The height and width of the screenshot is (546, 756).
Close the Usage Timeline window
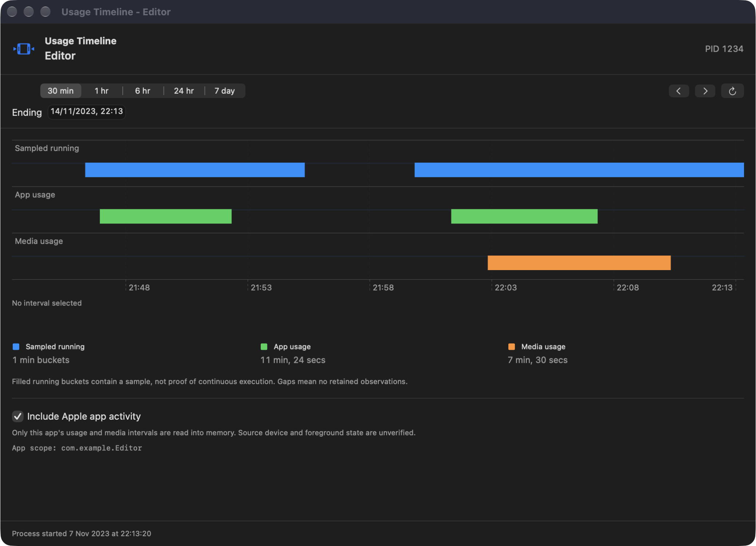coord(12,12)
